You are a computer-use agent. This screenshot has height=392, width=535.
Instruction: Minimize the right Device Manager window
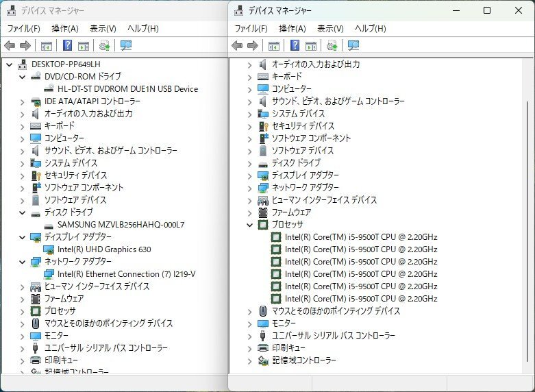(456, 10)
